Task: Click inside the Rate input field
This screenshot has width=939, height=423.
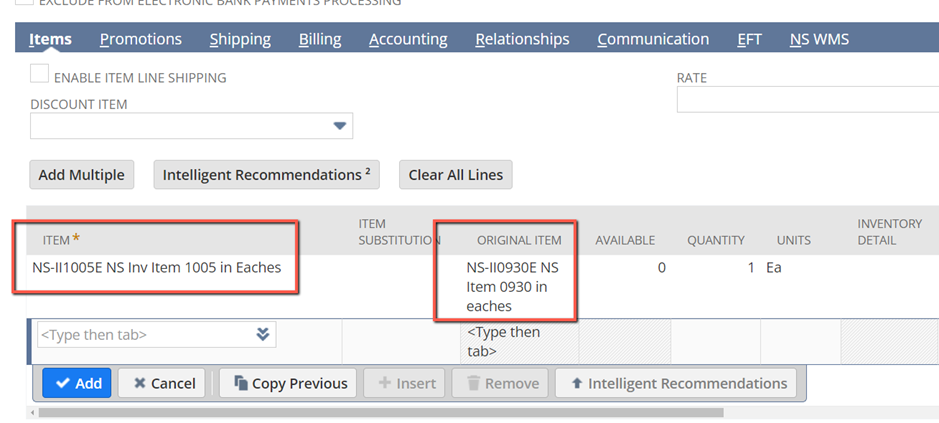Action: [x=806, y=100]
